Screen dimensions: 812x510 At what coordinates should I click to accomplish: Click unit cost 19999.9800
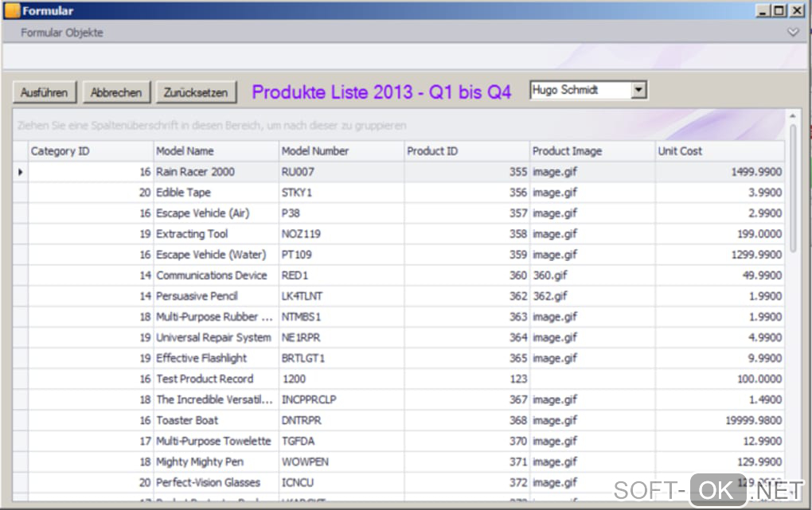(x=753, y=420)
